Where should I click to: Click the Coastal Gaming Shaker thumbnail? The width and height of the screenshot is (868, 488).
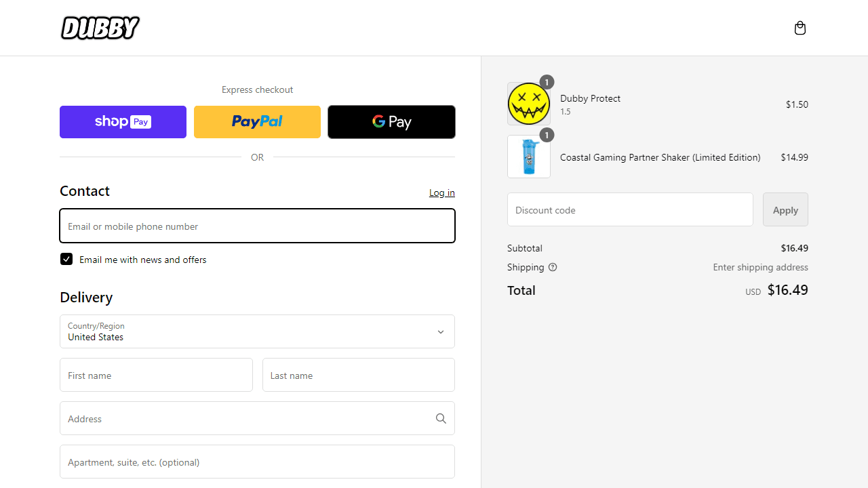coord(529,157)
